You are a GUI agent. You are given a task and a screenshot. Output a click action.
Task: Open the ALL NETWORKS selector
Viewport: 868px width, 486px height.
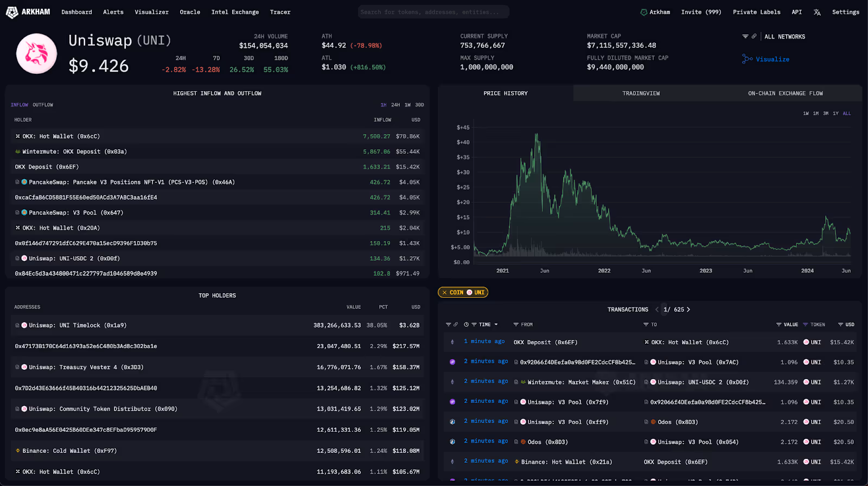(784, 36)
